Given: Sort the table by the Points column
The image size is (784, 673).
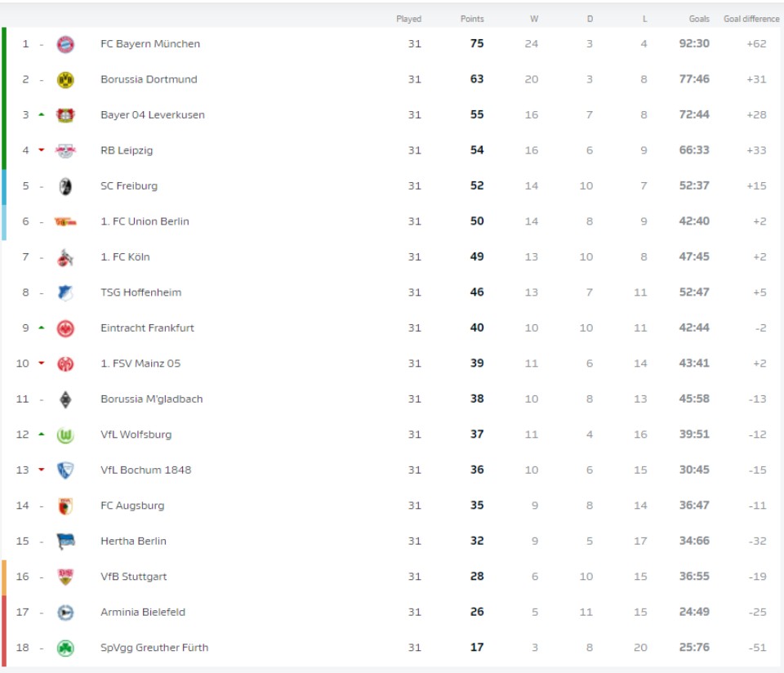Looking at the screenshot, I should coord(472,18).
